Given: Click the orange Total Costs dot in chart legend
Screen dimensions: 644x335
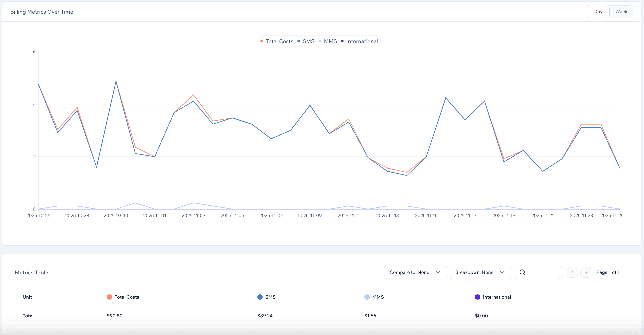Looking at the screenshot, I should pos(262,41).
